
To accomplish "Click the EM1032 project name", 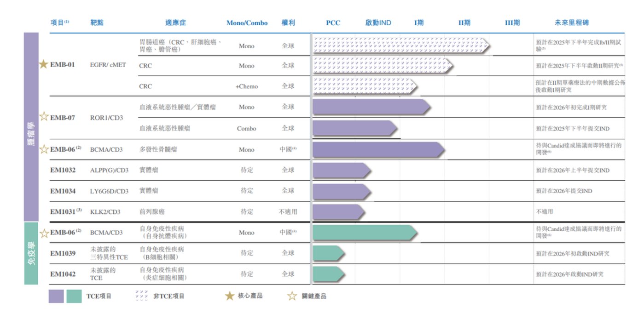I will point(63,170).
